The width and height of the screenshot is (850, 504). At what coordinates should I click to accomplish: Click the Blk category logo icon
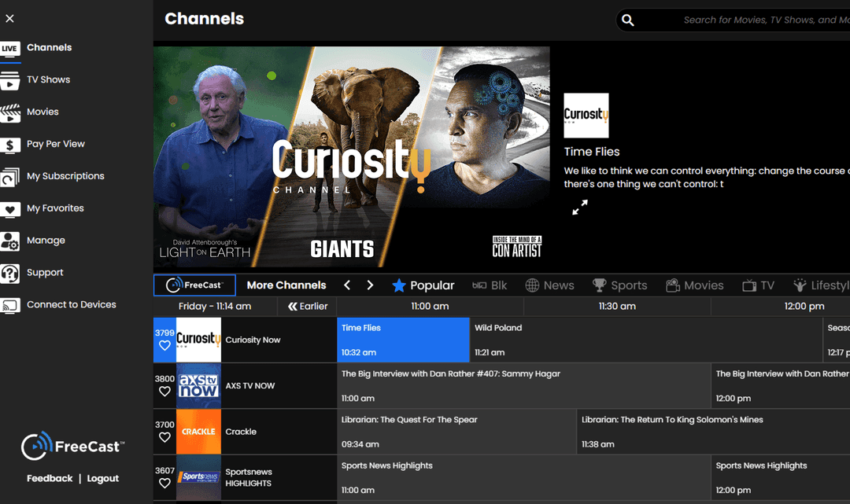pyautogui.click(x=479, y=285)
